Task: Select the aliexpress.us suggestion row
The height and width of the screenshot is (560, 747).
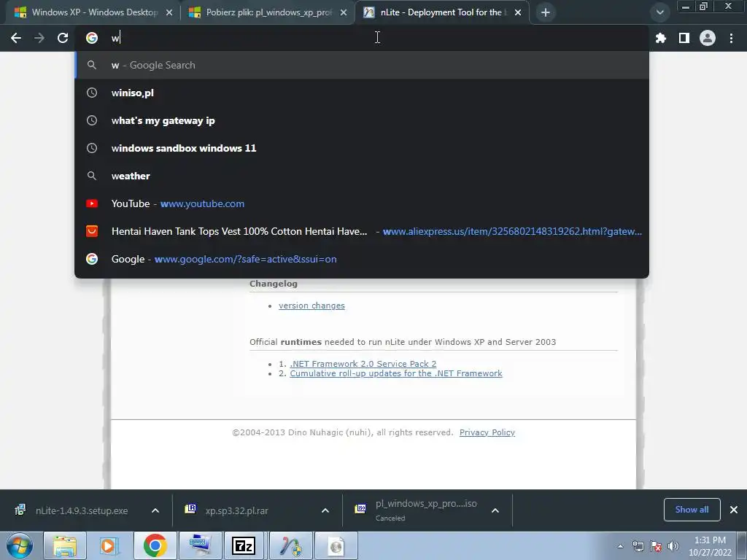Action: click(362, 231)
